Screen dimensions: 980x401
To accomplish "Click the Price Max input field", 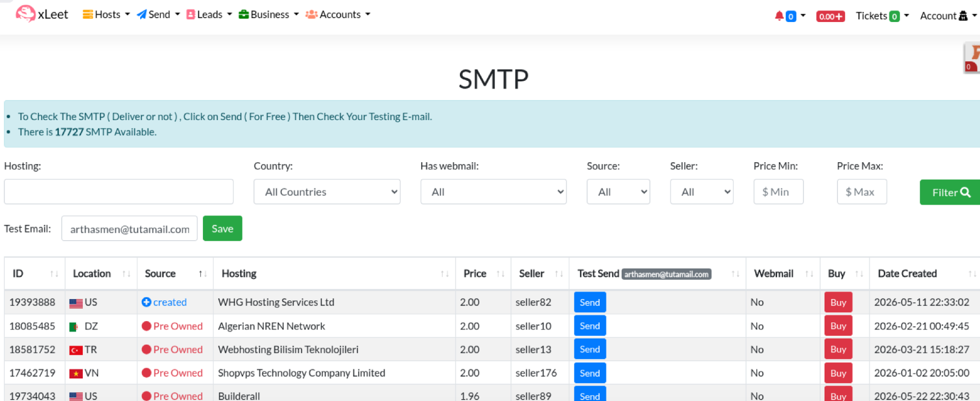I will tap(862, 192).
